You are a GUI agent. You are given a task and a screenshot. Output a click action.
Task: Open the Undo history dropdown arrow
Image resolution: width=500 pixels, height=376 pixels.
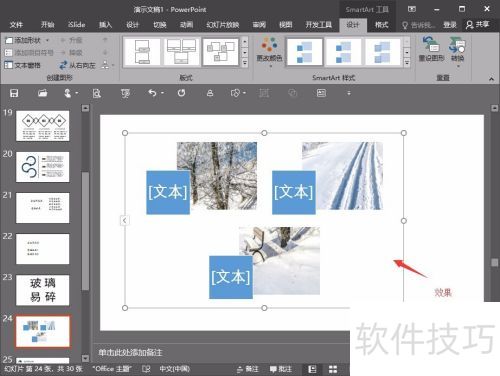pyautogui.click(x=163, y=93)
